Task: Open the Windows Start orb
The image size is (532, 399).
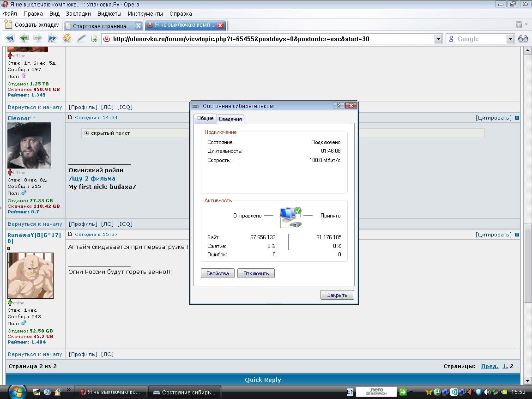Action: [x=16, y=392]
